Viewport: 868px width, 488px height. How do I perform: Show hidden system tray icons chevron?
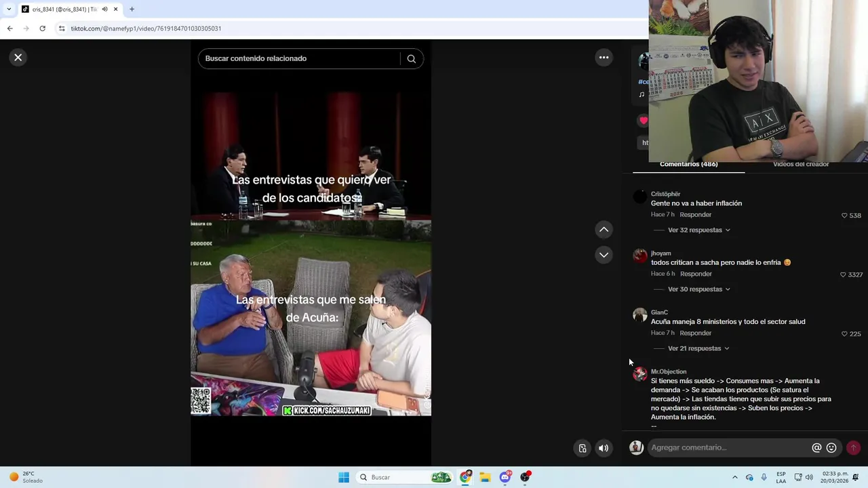pos(734,477)
